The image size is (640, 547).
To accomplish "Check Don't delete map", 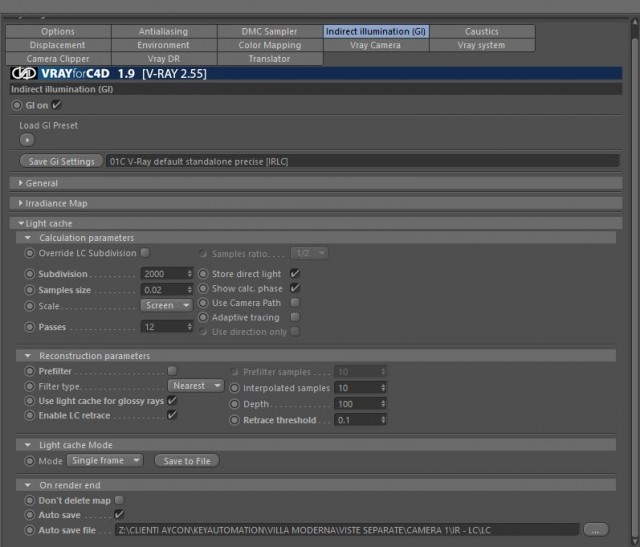I will pyautogui.click(x=119, y=500).
